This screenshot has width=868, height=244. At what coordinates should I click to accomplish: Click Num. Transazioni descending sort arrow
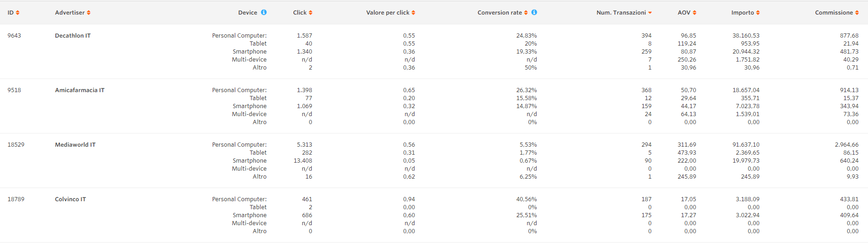(x=650, y=13)
